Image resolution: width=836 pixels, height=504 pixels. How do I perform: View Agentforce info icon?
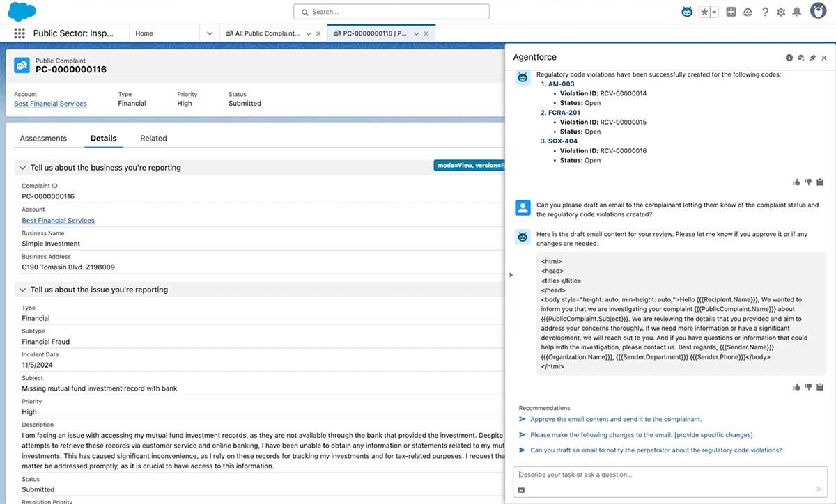pyautogui.click(x=789, y=57)
